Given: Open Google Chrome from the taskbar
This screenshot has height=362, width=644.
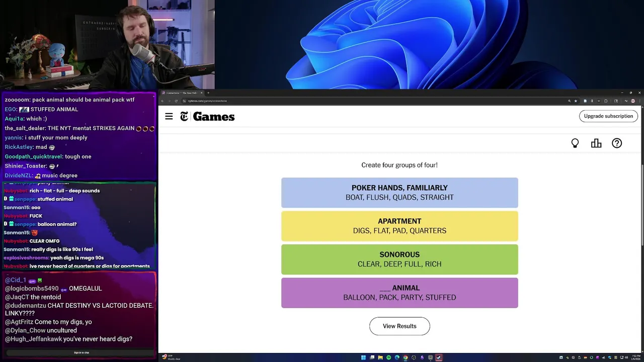Looking at the screenshot, I should point(406,357).
